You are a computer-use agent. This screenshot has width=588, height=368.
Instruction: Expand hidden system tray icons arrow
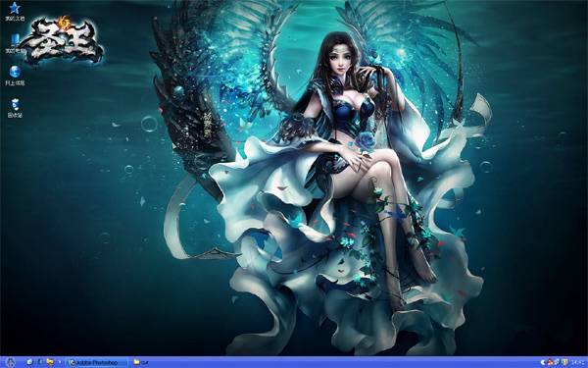point(543,362)
